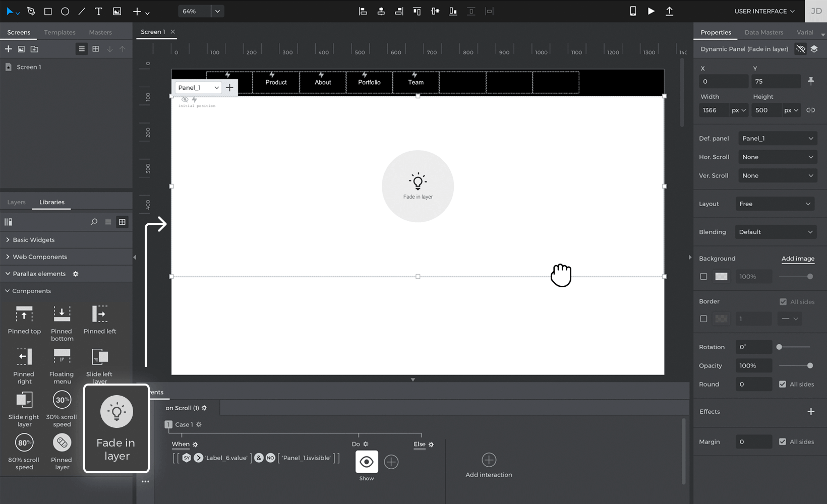The width and height of the screenshot is (827, 504).
Task: Click the add image screen icon
Action: (x=21, y=49)
